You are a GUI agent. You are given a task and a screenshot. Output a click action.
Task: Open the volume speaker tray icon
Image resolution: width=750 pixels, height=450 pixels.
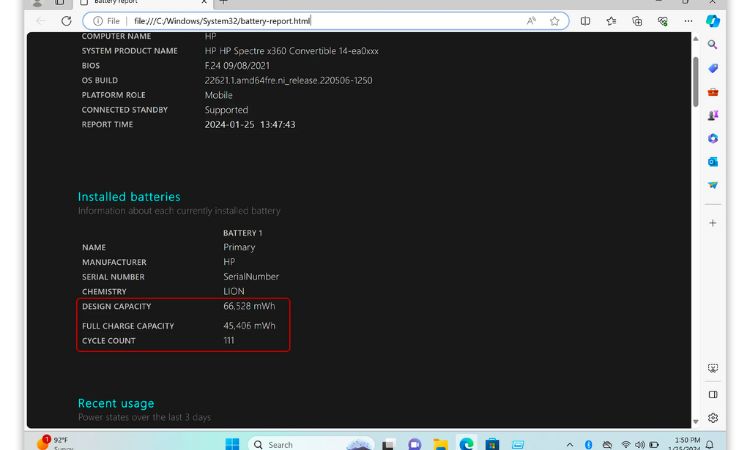(640, 445)
